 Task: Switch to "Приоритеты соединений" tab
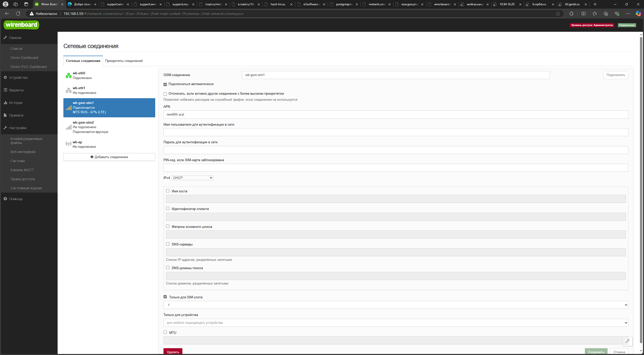(124, 61)
